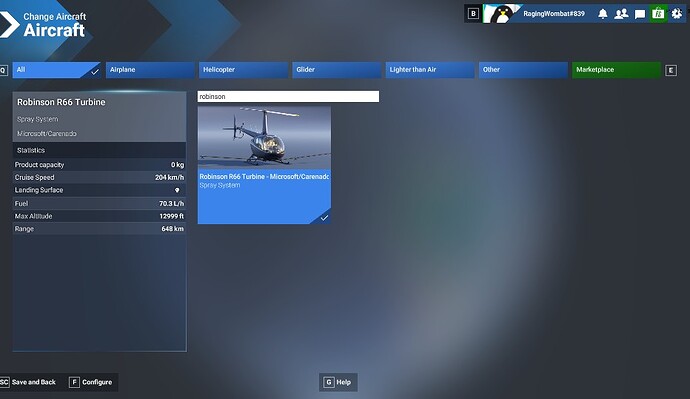Open the friends list icon

[x=621, y=14]
